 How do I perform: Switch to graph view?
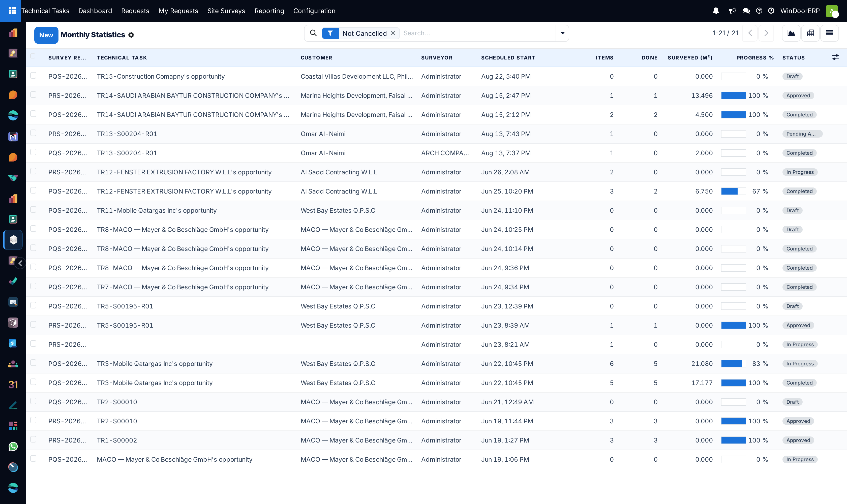coord(791,33)
